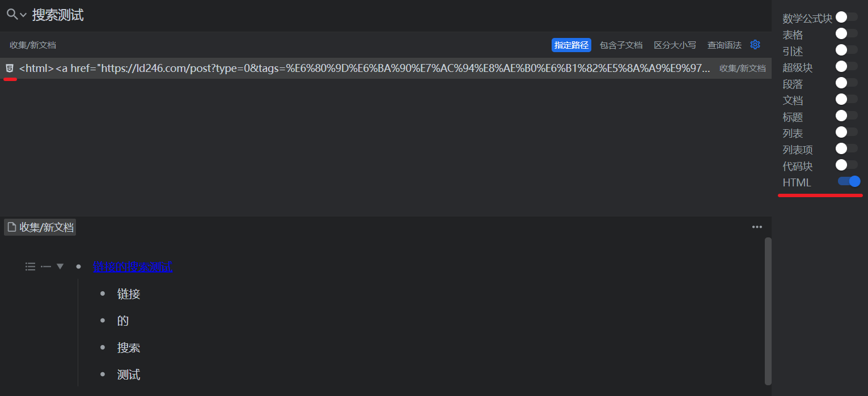The height and width of the screenshot is (396, 868).
Task: Toggle 段落 switch
Action: [846, 83]
